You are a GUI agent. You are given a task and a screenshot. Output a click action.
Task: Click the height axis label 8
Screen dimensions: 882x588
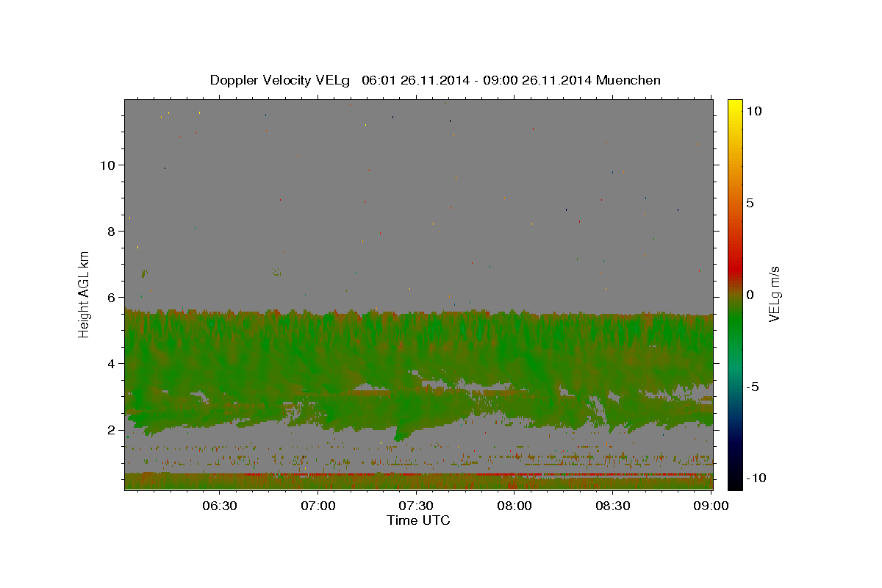coord(111,231)
